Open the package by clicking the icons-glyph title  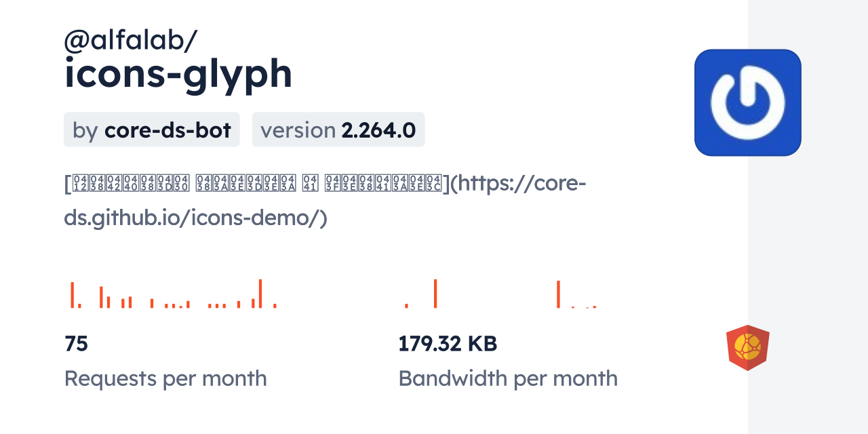[178, 75]
